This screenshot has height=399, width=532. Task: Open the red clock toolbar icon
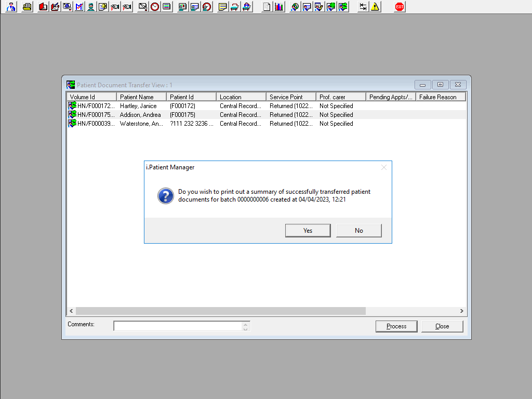tap(155, 7)
